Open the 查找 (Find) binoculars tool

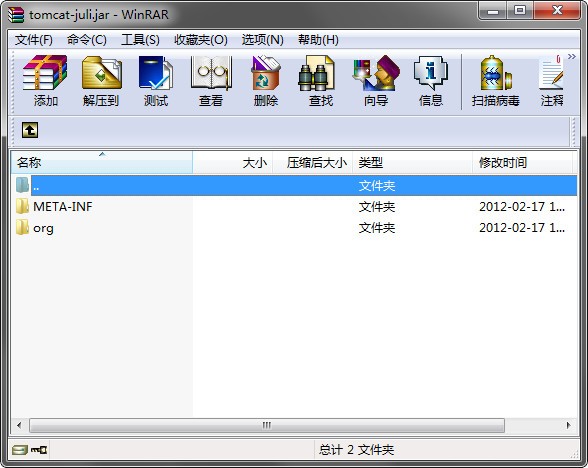321,81
